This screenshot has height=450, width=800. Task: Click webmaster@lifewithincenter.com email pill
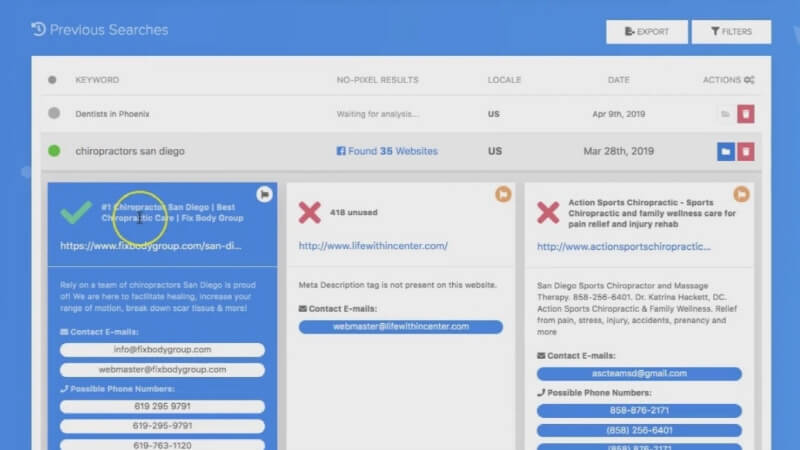point(401,327)
